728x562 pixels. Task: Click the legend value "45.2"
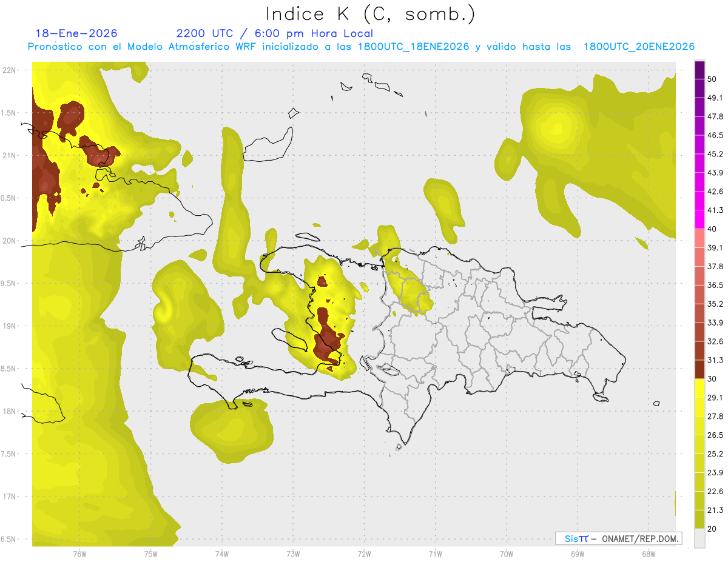coord(715,154)
